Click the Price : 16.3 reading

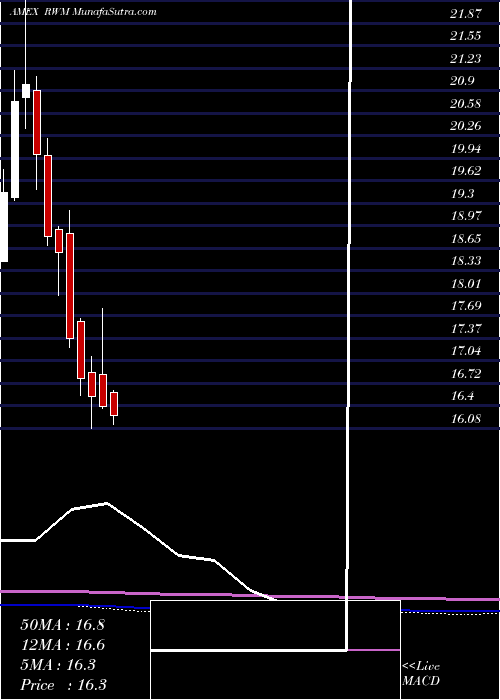coord(63,685)
